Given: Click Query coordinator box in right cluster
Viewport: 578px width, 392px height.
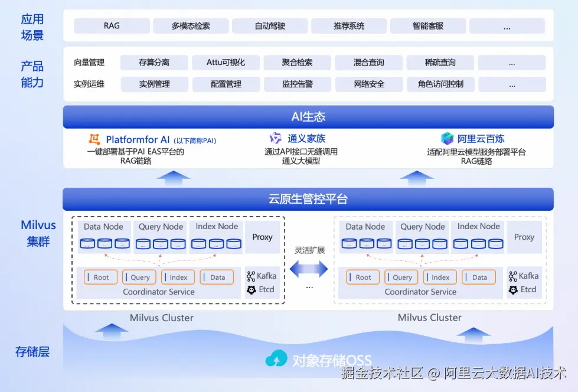Looking at the screenshot, I should tap(401, 277).
